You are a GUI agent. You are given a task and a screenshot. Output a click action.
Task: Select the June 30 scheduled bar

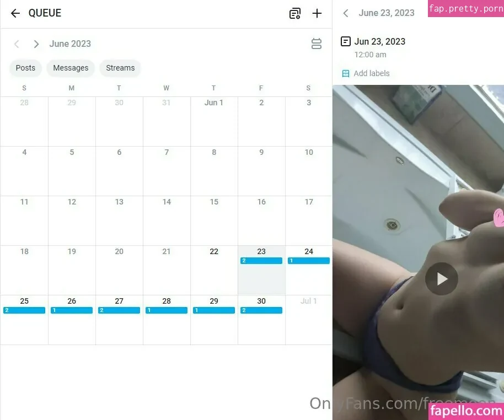[x=261, y=310]
